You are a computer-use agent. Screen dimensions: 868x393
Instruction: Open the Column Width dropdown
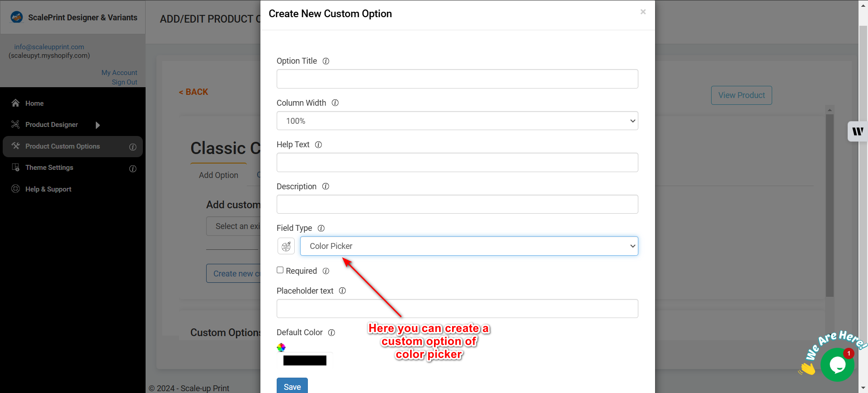click(457, 121)
